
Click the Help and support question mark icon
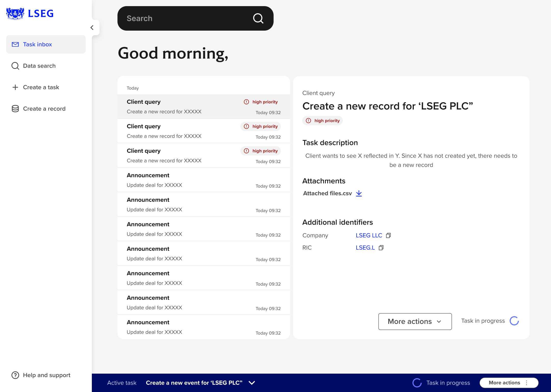(x=15, y=375)
